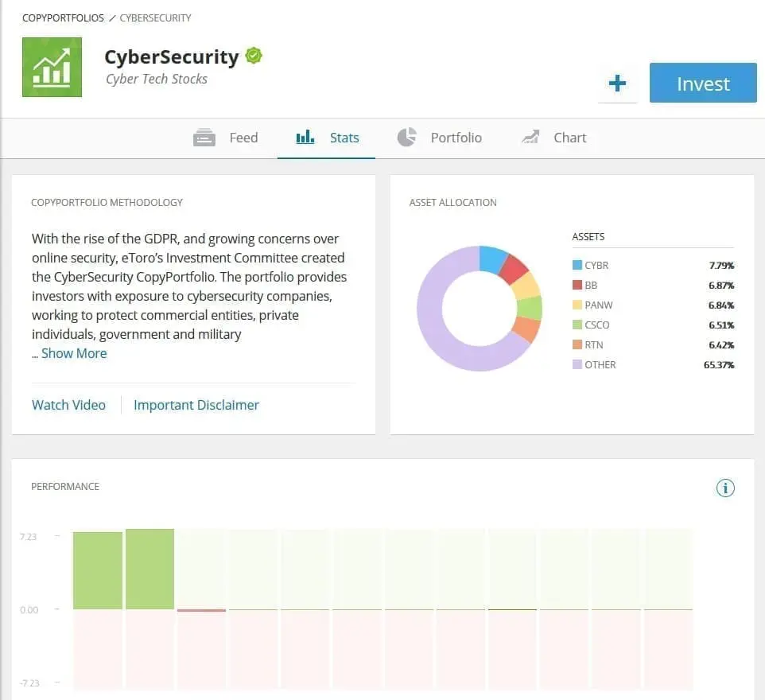Click the verified badge next to CyberSecurity
765x700 pixels.
click(253, 55)
